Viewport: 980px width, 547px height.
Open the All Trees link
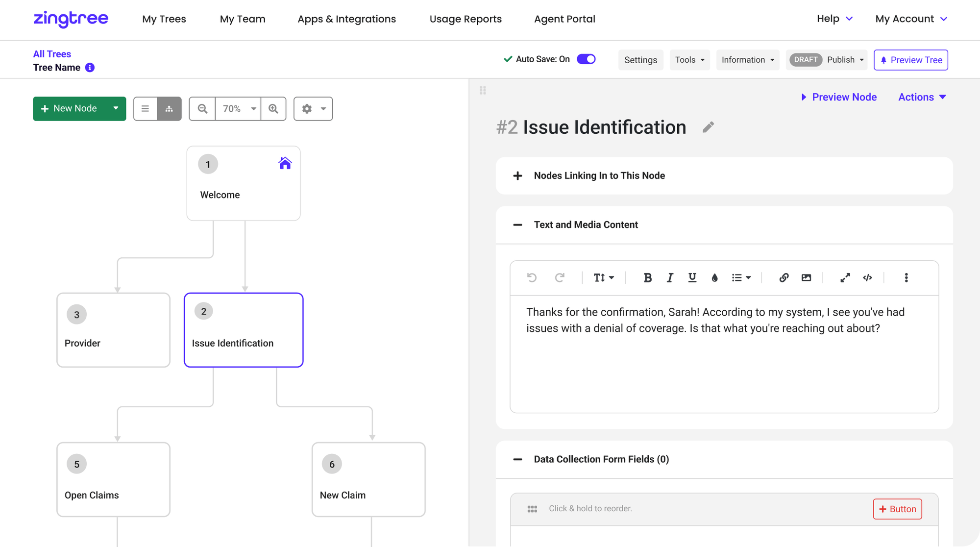point(52,53)
